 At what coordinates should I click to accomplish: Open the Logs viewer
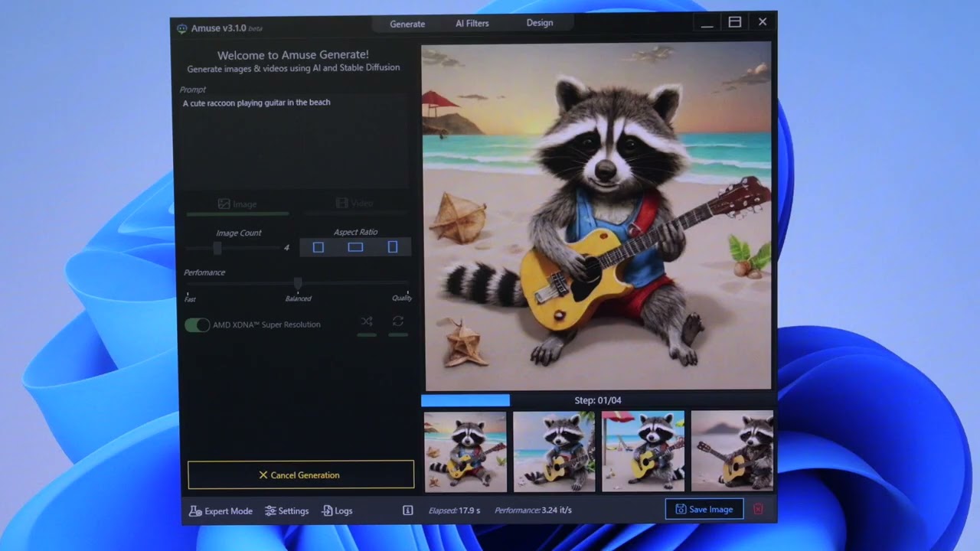pyautogui.click(x=338, y=510)
